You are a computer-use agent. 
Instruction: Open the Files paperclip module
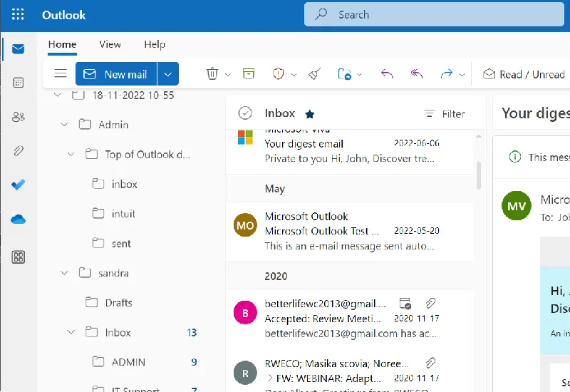[x=19, y=150]
